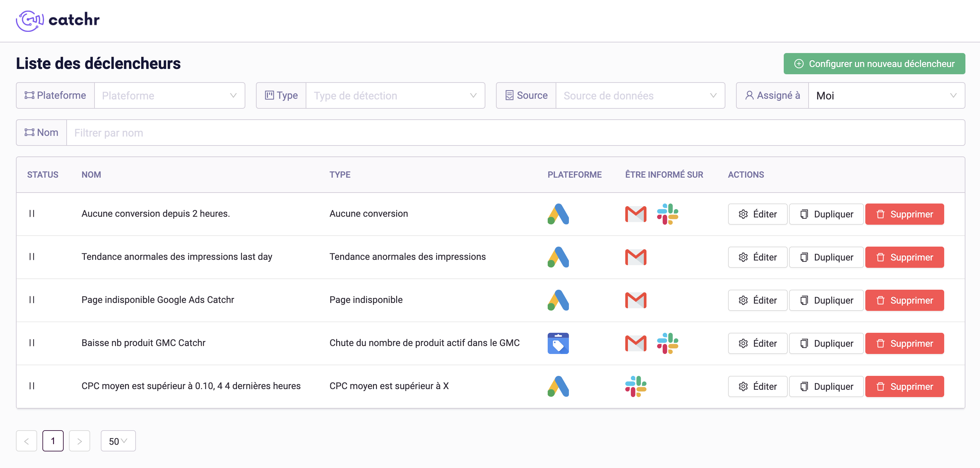Click the PLATEFORME column header

click(575, 175)
